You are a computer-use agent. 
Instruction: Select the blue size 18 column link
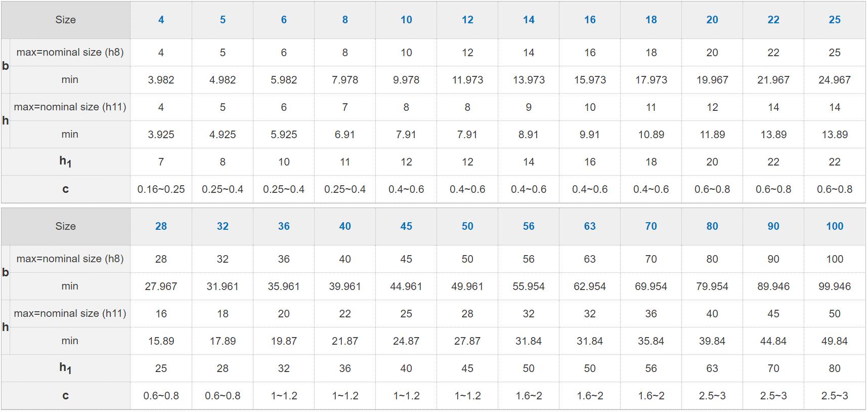click(x=651, y=20)
